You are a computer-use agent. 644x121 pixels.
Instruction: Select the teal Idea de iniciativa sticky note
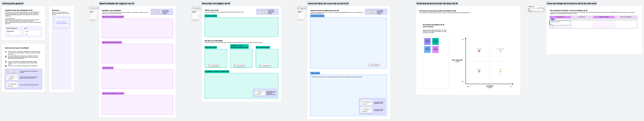click(x=435, y=41)
